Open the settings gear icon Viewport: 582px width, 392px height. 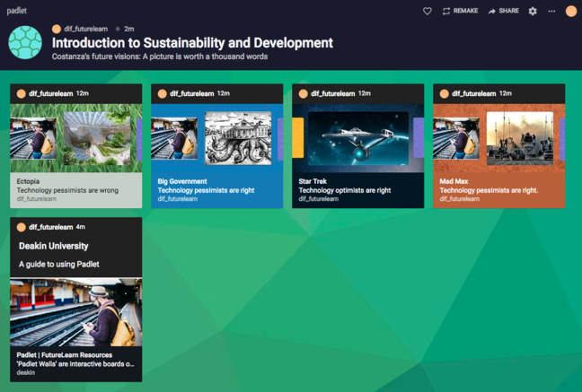[533, 11]
